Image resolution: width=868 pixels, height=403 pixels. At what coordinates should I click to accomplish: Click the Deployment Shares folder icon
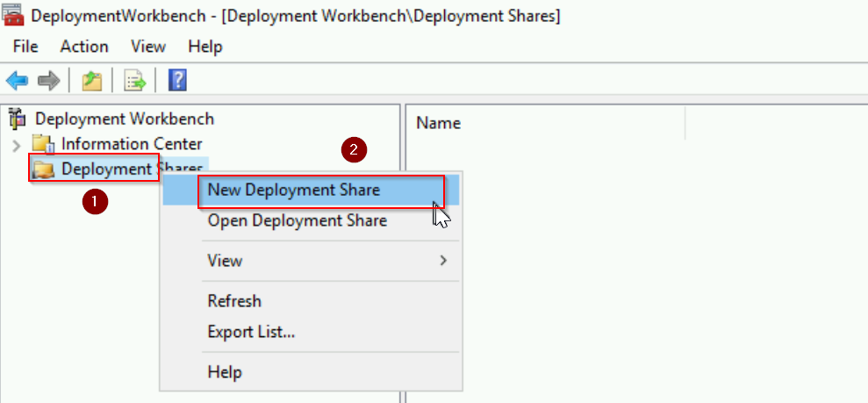tap(43, 170)
